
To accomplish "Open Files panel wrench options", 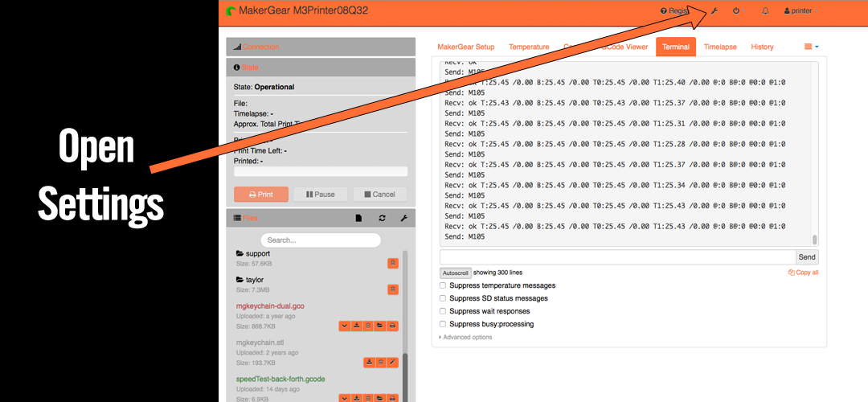I will [x=403, y=218].
